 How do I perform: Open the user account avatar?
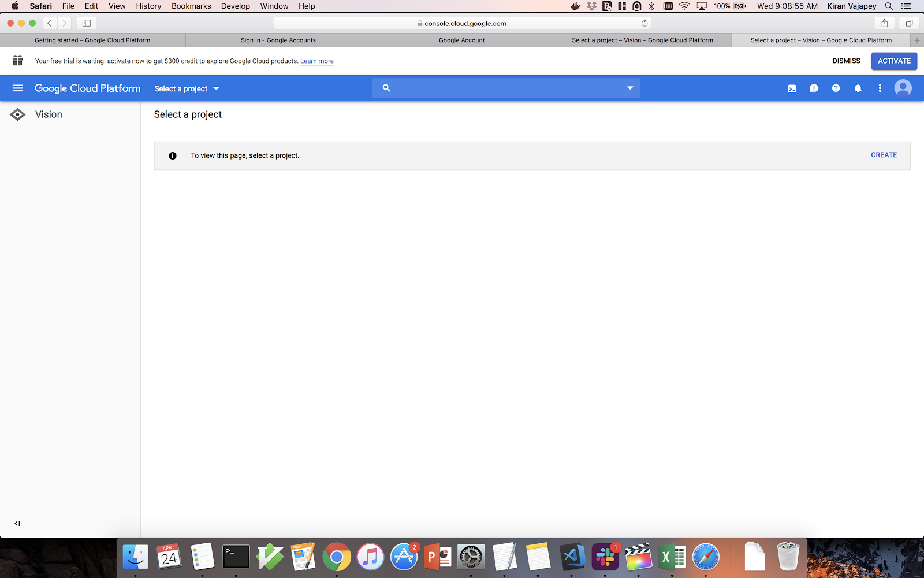pyautogui.click(x=903, y=88)
